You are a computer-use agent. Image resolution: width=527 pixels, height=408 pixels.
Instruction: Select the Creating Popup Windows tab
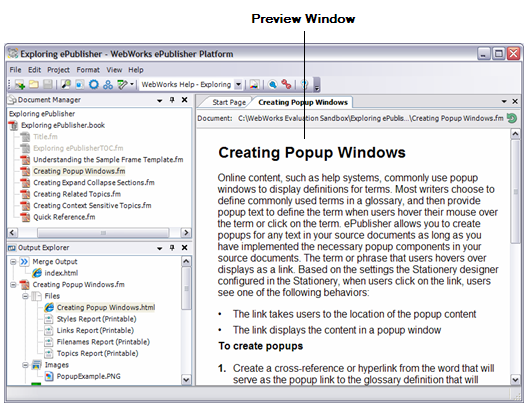click(x=303, y=102)
